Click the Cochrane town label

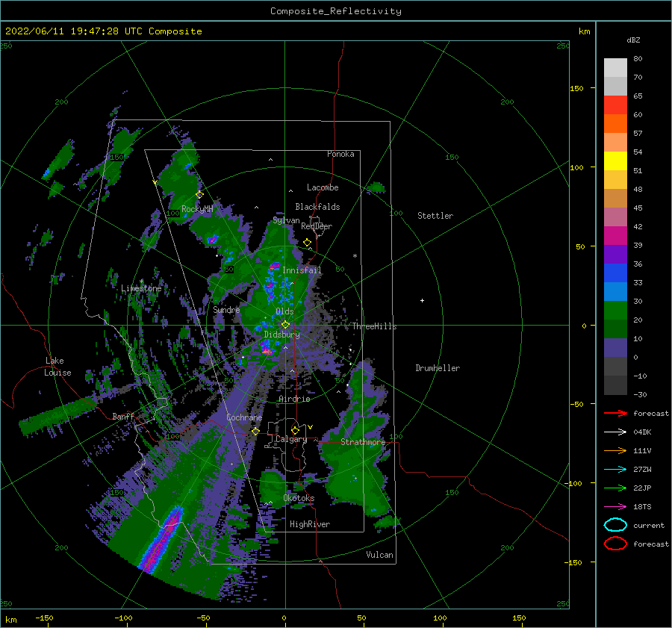point(244,417)
